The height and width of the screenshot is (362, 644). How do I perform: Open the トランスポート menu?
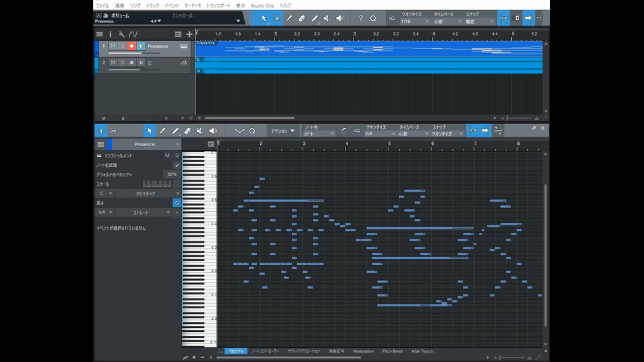pos(218,6)
